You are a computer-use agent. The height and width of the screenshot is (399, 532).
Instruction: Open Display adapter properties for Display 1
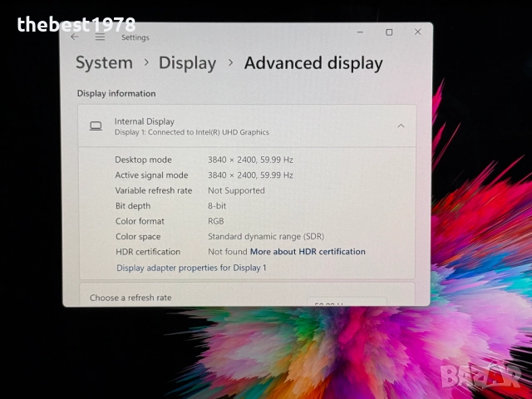coord(191,268)
